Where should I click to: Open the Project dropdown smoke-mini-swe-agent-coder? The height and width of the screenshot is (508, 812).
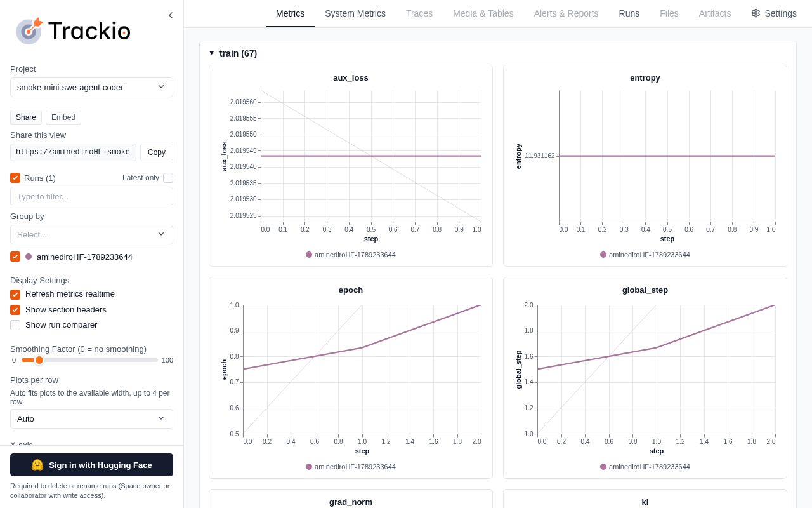[x=91, y=87]
